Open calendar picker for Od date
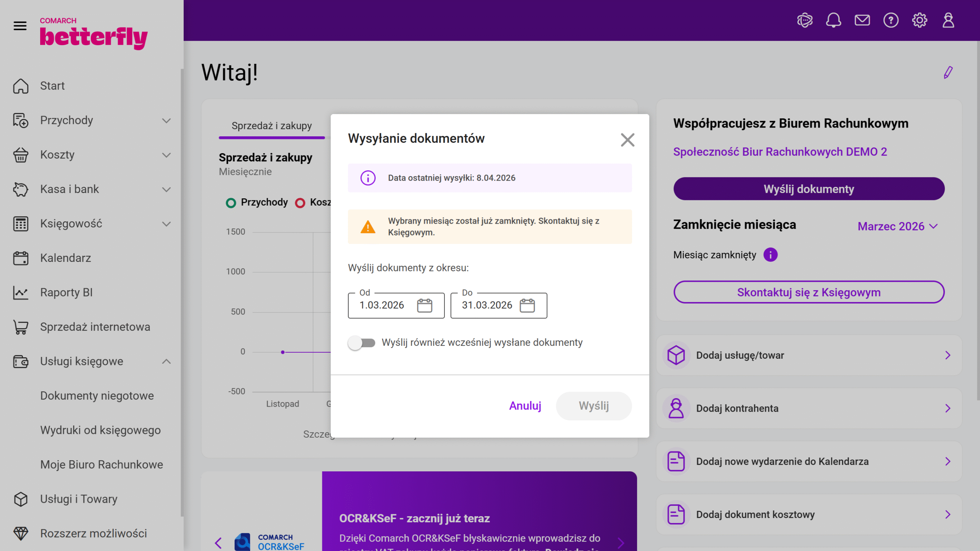 424,306
